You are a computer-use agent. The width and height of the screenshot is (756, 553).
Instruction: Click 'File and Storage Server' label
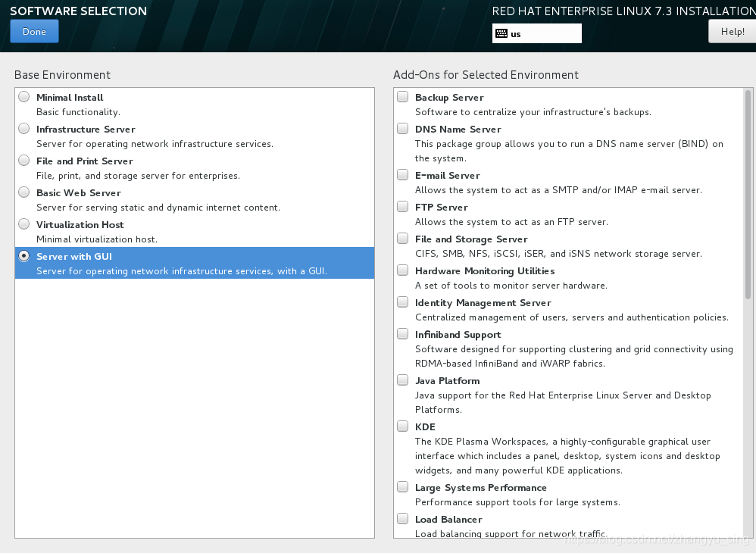tap(471, 239)
